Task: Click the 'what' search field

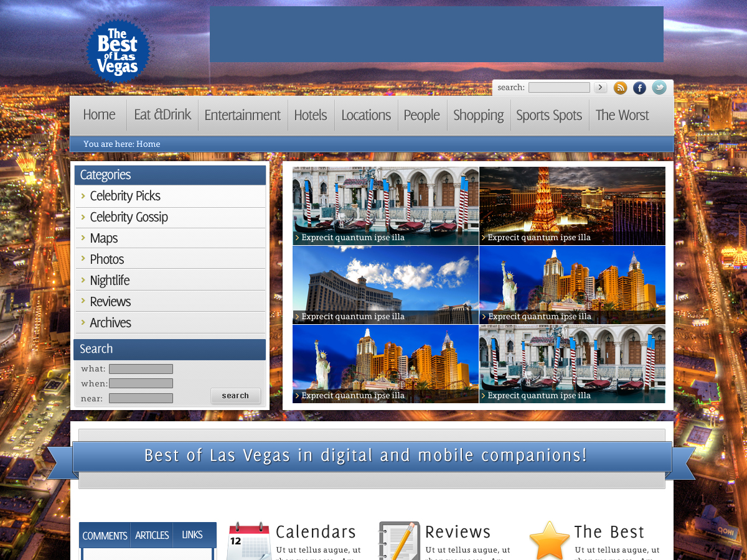Action: click(x=141, y=369)
